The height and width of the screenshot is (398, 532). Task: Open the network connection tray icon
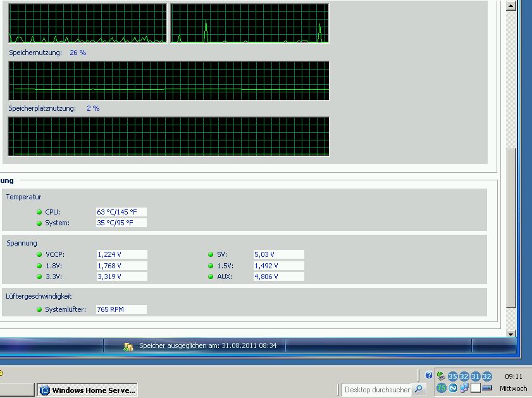pyautogui.click(x=464, y=388)
